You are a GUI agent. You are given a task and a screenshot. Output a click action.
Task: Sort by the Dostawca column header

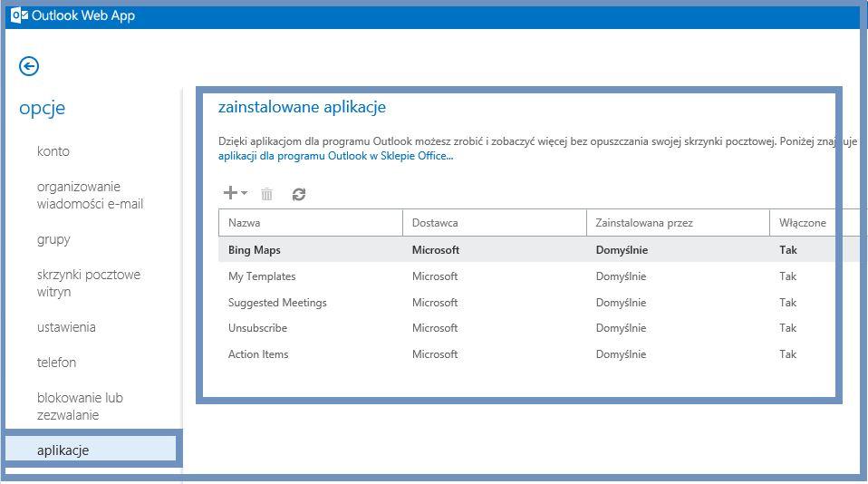pos(495,223)
